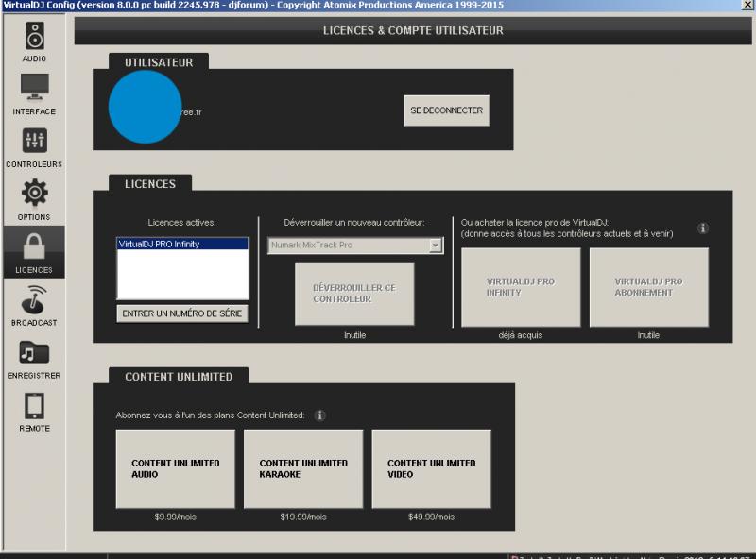Image resolution: width=756 pixels, height=559 pixels.
Task: Subscribe to Content Unlimited Karaoke
Action: (x=303, y=469)
